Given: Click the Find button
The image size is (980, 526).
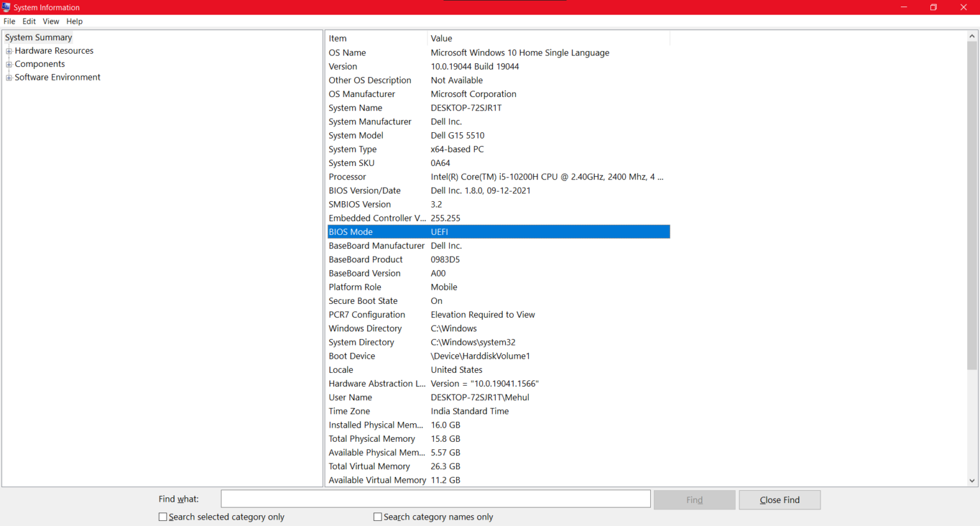Looking at the screenshot, I should (x=695, y=500).
